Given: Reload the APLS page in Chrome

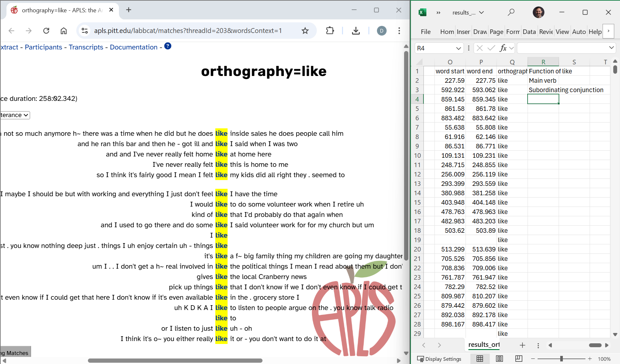Looking at the screenshot, I should click(x=46, y=31).
